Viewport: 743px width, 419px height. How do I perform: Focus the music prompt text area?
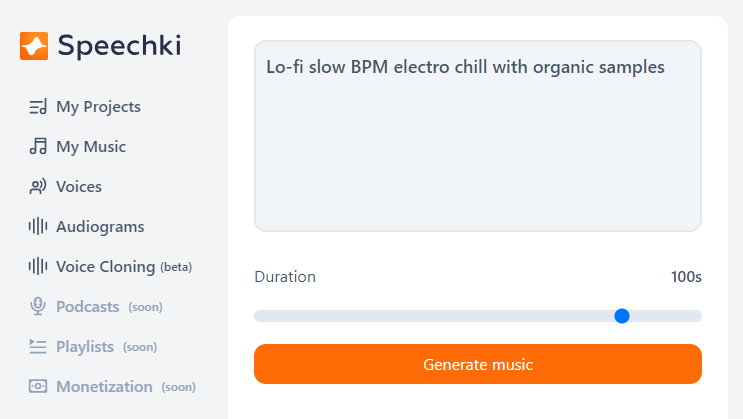478,136
